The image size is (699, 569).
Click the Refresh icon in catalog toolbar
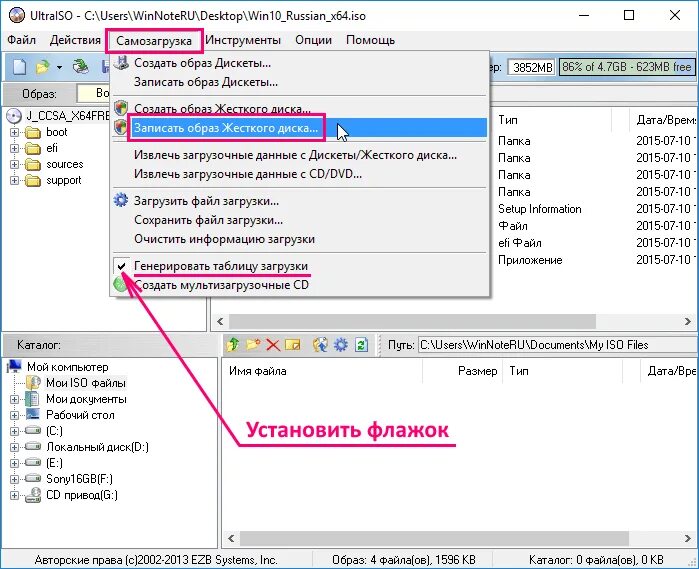click(361, 344)
